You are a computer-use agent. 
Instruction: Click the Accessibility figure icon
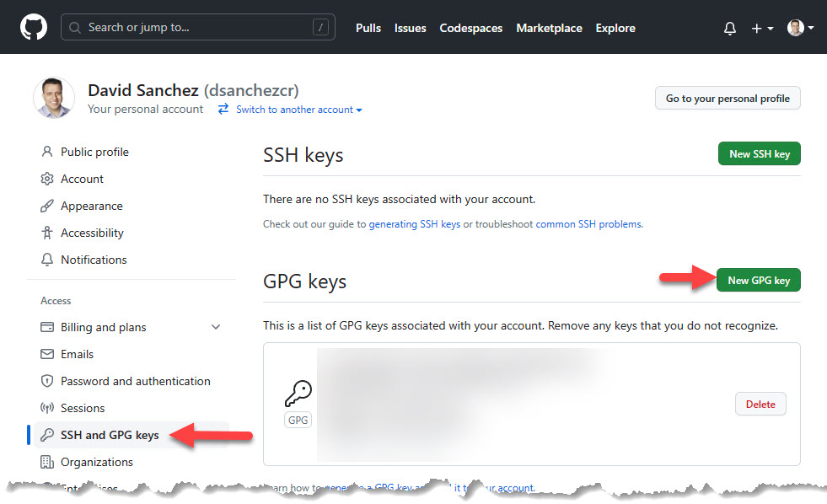click(x=47, y=233)
